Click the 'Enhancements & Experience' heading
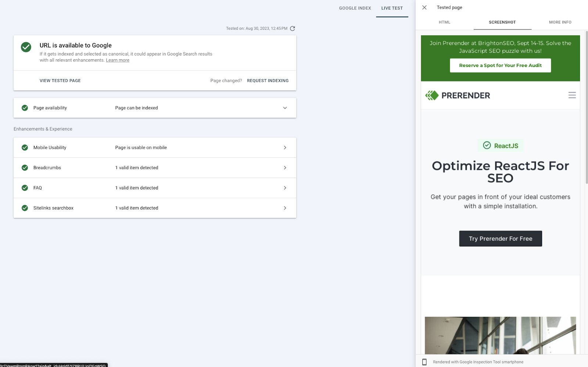The width and height of the screenshot is (588, 367). click(43, 129)
